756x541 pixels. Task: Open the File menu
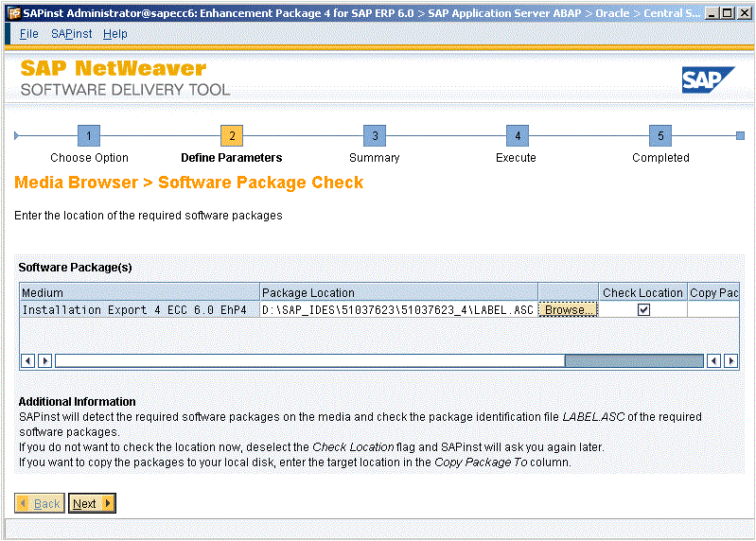(x=29, y=34)
